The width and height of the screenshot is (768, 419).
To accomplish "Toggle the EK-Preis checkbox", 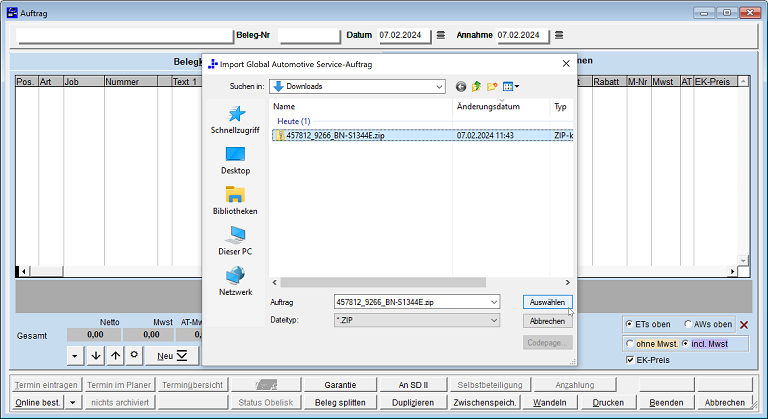I will coord(630,360).
